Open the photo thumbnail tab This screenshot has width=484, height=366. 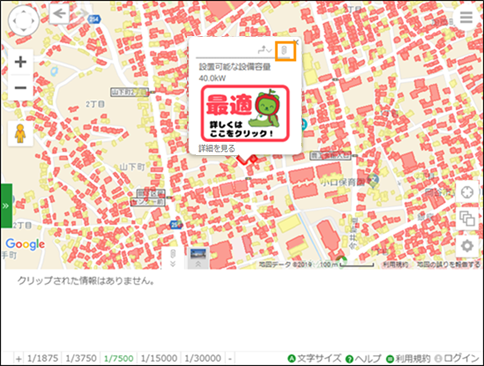(x=198, y=258)
